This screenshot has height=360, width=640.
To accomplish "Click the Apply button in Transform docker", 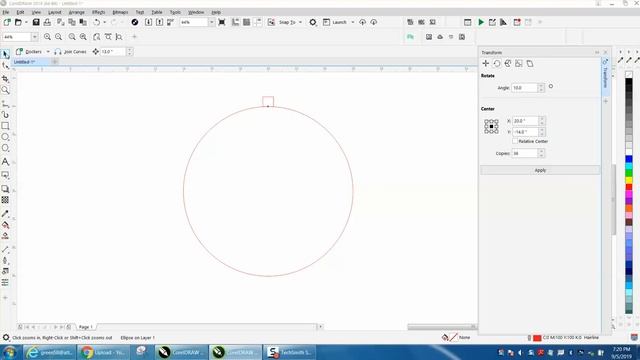I will point(540,170).
